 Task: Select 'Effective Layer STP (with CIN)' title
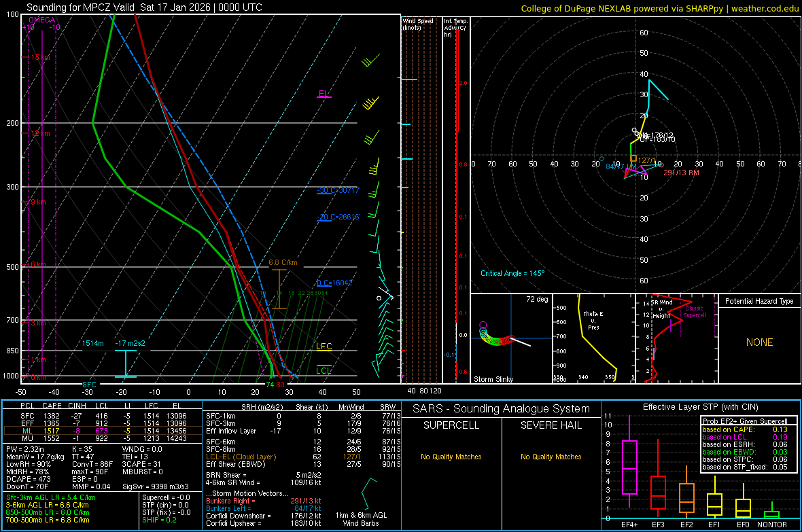(700, 407)
